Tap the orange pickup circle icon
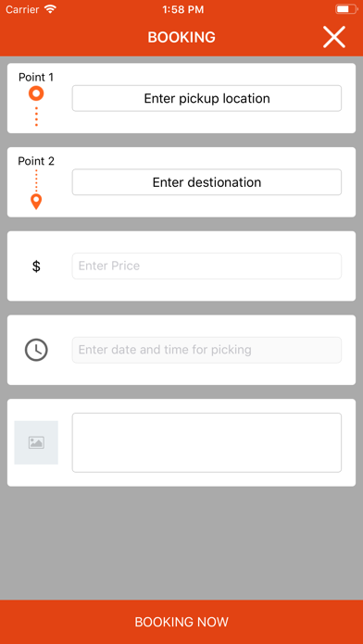This screenshot has height=644, width=363. (x=36, y=93)
